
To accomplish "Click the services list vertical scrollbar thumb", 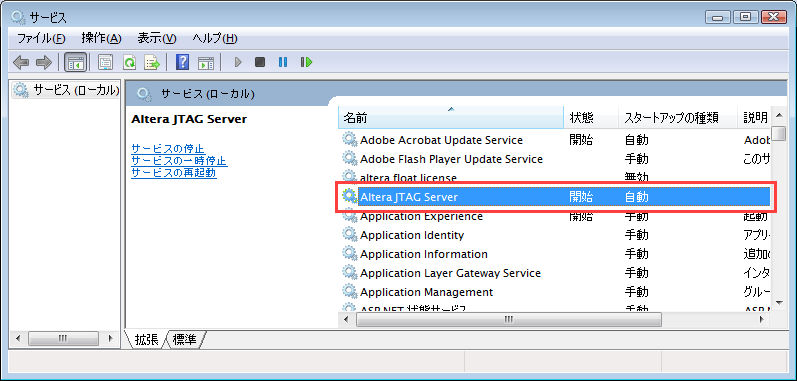I will [x=779, y=133].
